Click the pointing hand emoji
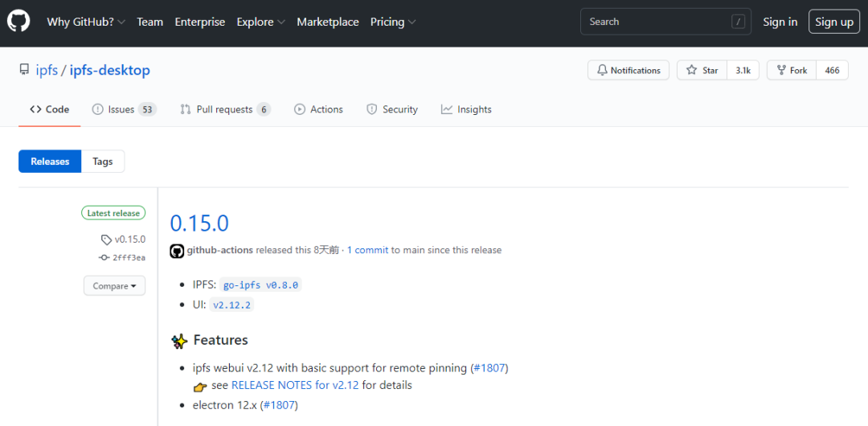Viewport: 868px width, 426px height. pyautogui.click(x=200, y=386)
